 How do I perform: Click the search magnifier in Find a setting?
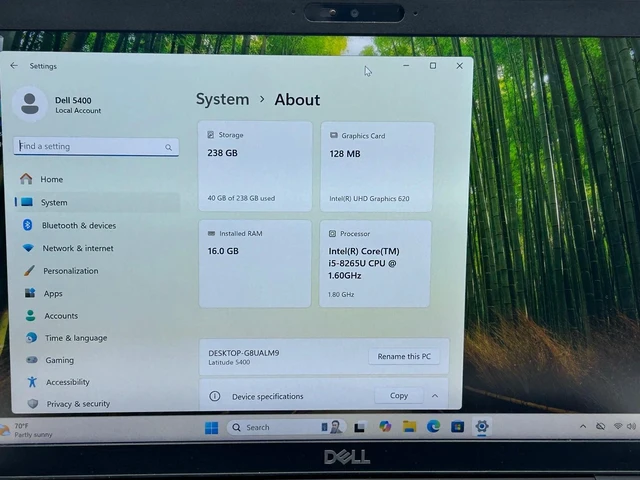coord(169,147)
